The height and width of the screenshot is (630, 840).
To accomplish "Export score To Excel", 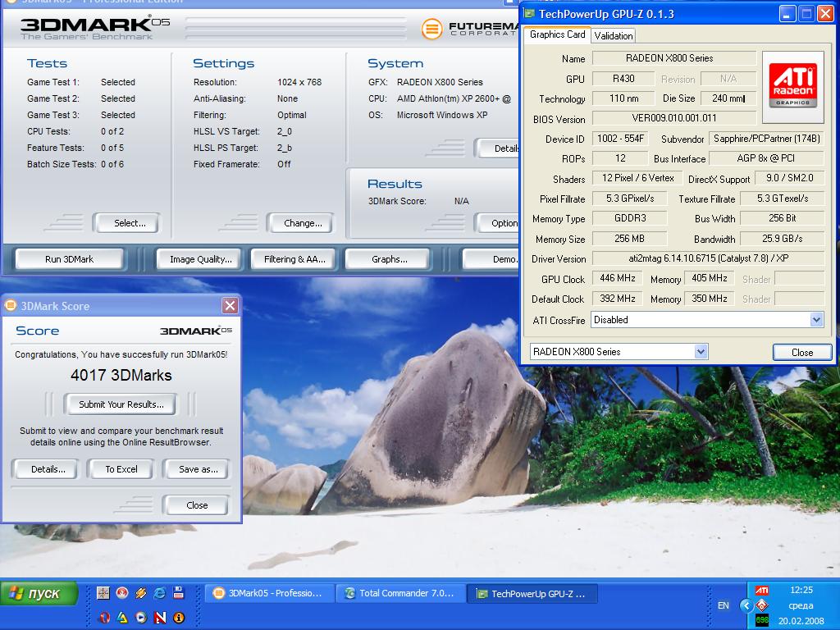I will pyautogui.click(x=121, y=469).
